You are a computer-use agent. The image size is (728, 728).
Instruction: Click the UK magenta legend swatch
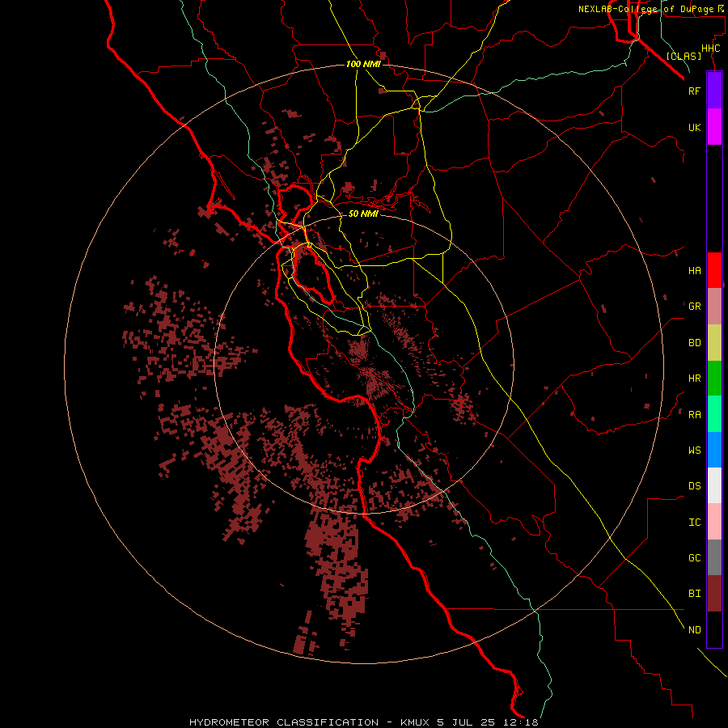[x=714, y=127]
